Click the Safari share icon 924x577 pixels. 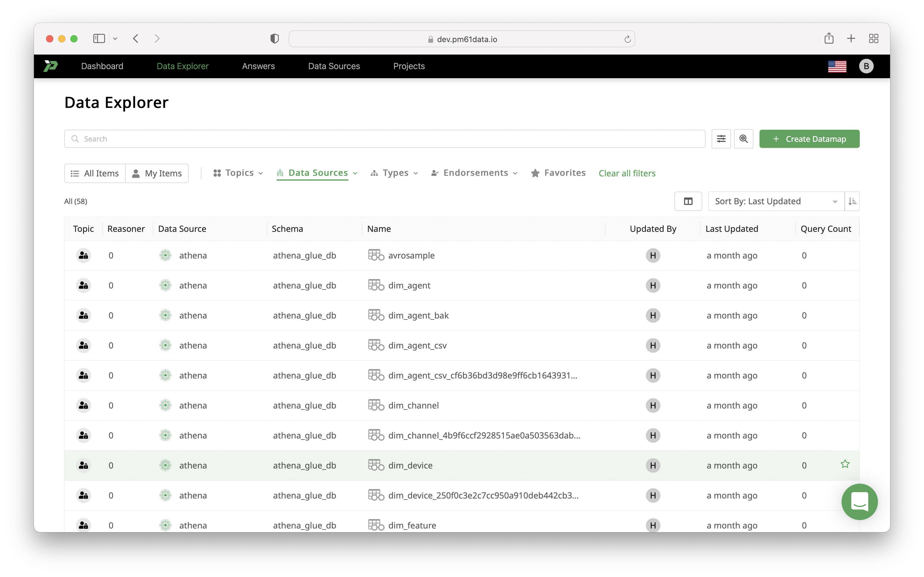coord(829,38)
